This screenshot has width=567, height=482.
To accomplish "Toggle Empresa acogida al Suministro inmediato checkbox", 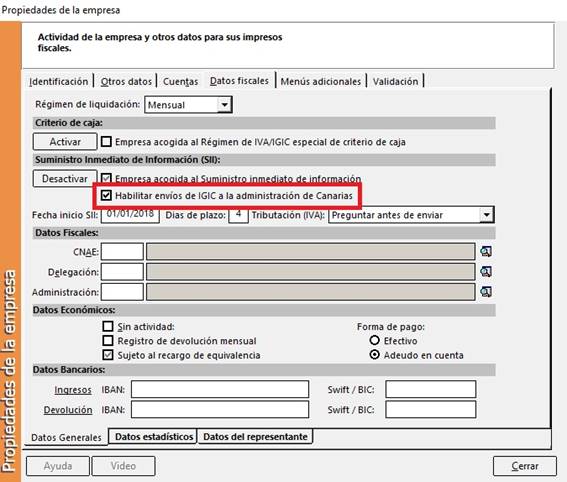I will pyautogui.click(x=106, y=178).
